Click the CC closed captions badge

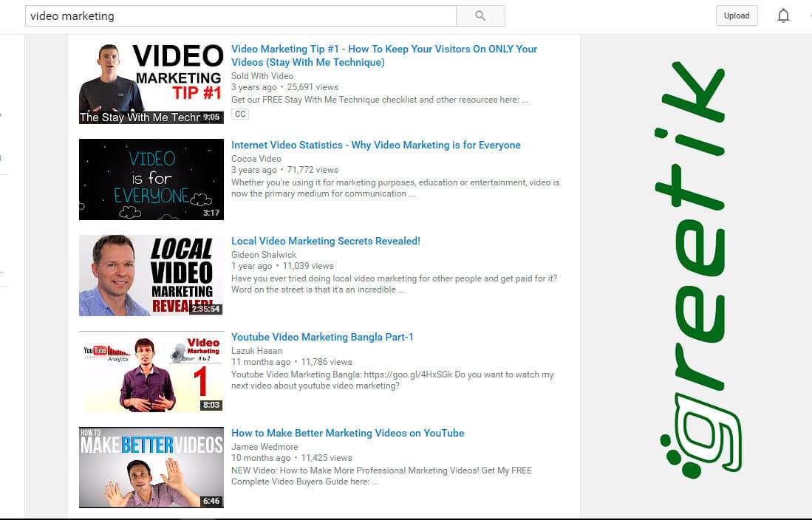point(240,114)
